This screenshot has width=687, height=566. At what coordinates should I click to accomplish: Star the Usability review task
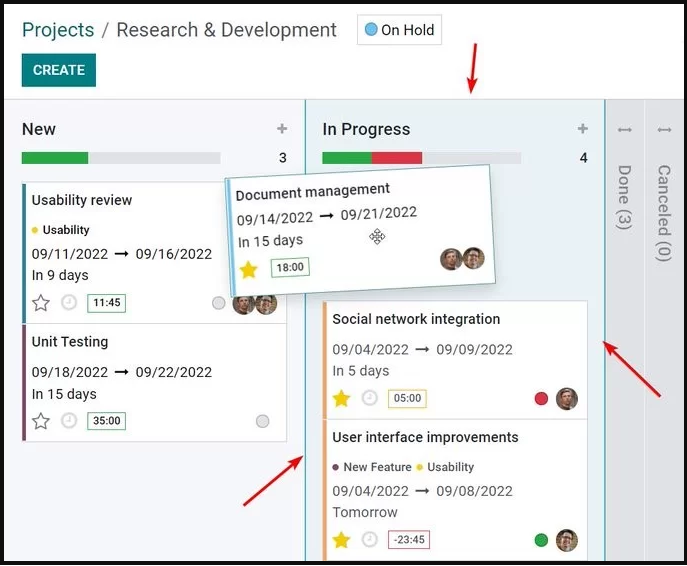click(x=41, y=303)
